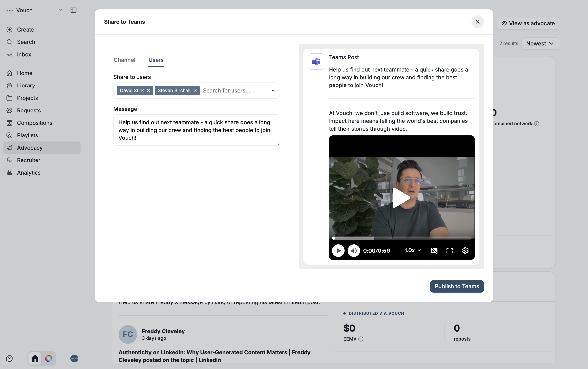Viewport: 588px width, 369px height.
Task: Click the 3 days ago timestamp
Action: (154, 338)
